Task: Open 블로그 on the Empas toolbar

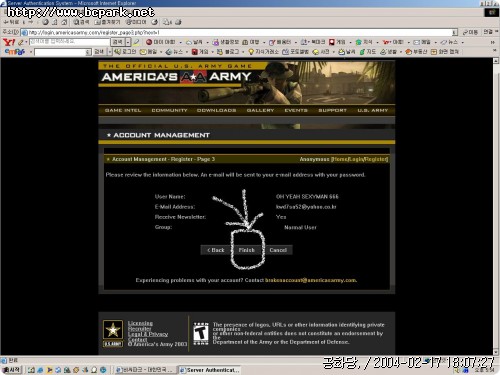Action: [228, 52]
